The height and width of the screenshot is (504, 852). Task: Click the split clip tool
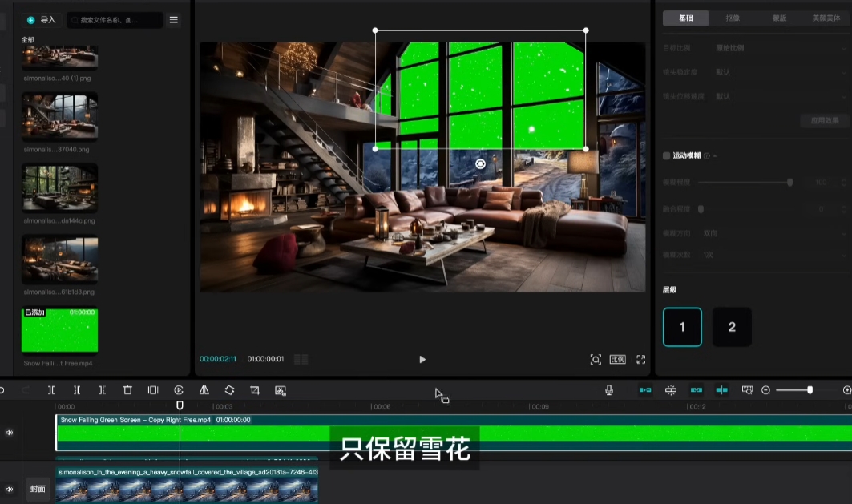[x=51, y=390]
